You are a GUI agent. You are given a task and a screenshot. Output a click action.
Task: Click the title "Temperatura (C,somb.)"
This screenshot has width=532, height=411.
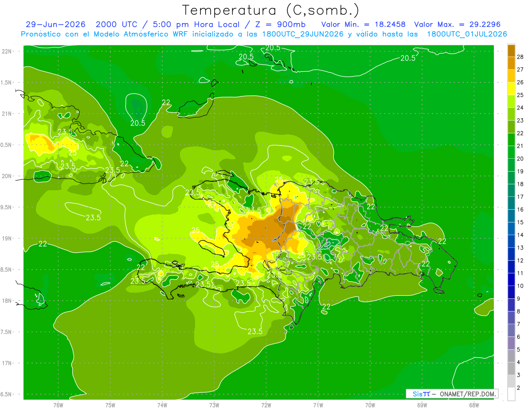pyautogui.click(x=270, y=10)
